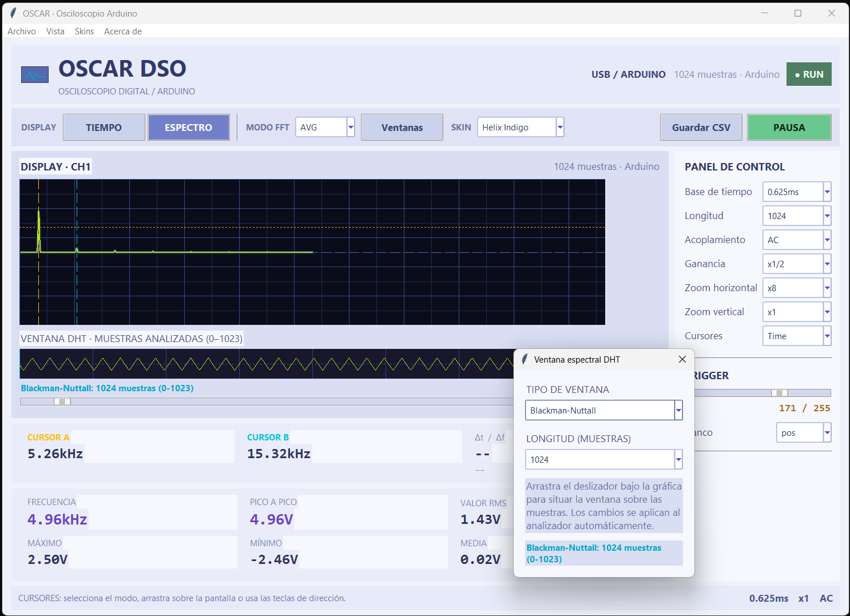The height and width of the screenshot is (616, 850).
Task: Switch display to TIEMPO mode
Action: click(x=104, y=128)
